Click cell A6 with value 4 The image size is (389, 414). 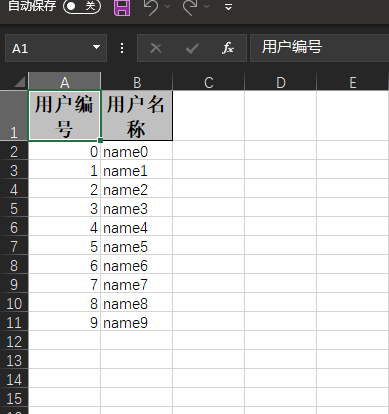tap(64, 226)
